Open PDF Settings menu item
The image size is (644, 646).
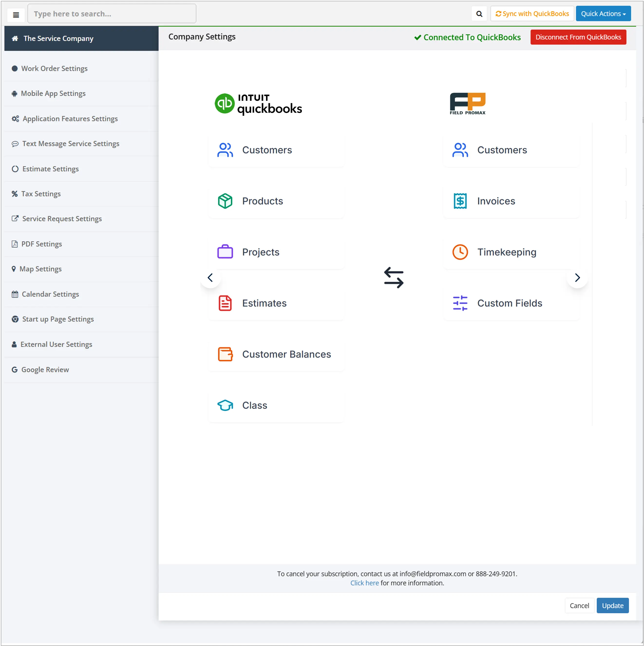[81, 244]
